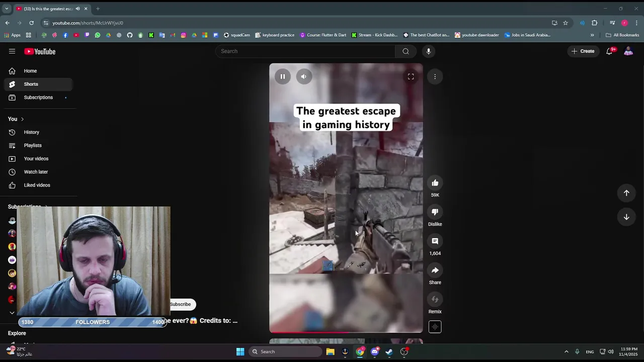
Task: Open Chrome media controls icon
Action: tap(612, 23)
